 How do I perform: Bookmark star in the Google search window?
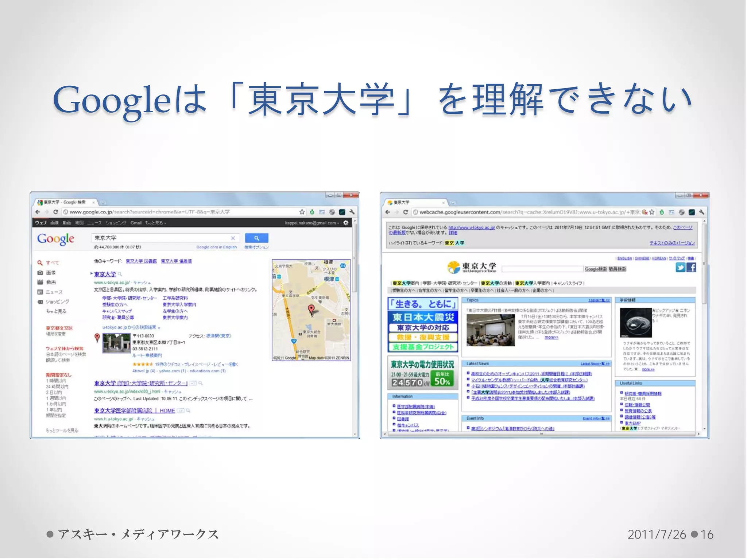tap(302, 212)
